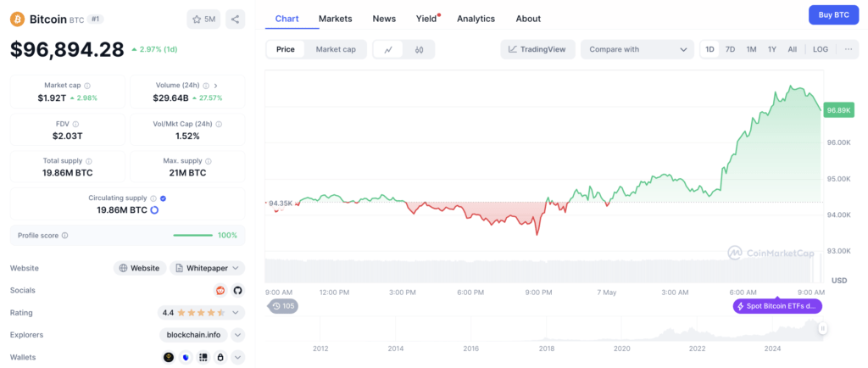Click the Circulating supply info icon

coord(154,198)
